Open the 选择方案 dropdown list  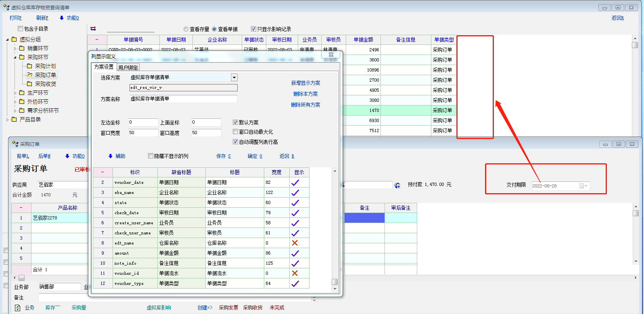(234, 77)
